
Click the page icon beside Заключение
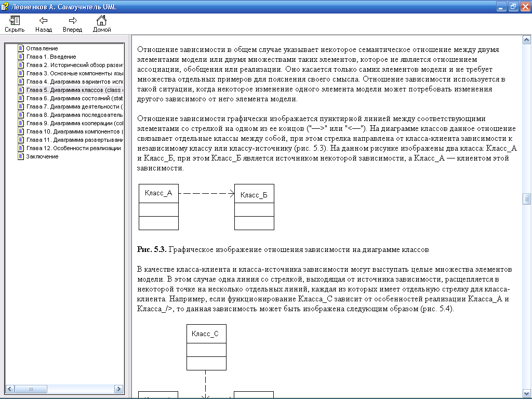point(21,156)
